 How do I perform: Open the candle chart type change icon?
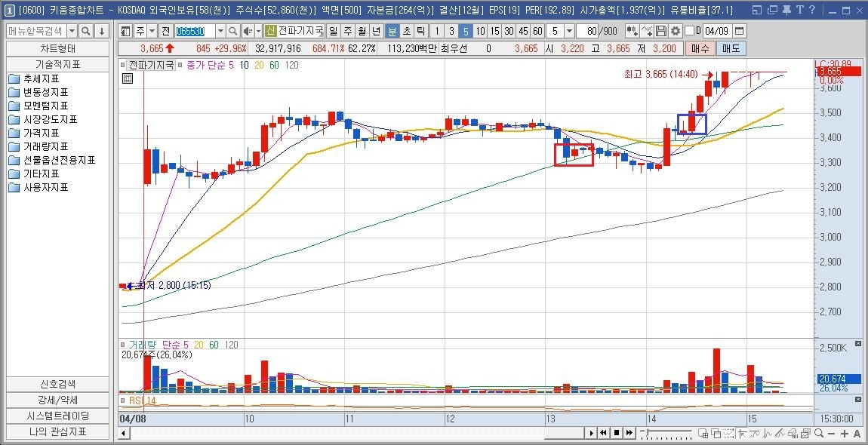pos(632,31)
